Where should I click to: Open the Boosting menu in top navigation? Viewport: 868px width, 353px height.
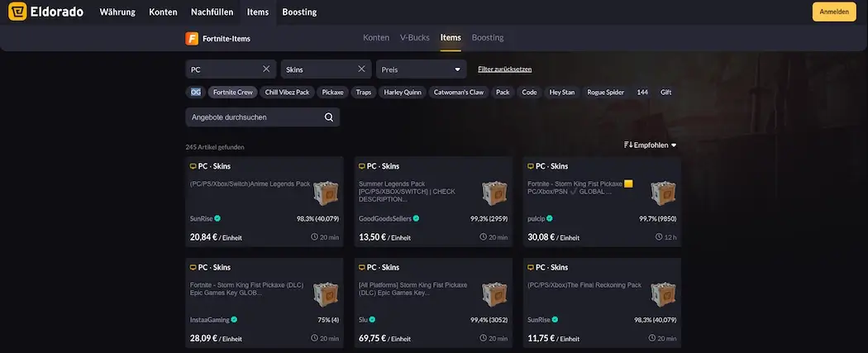(x=298, y=12)
